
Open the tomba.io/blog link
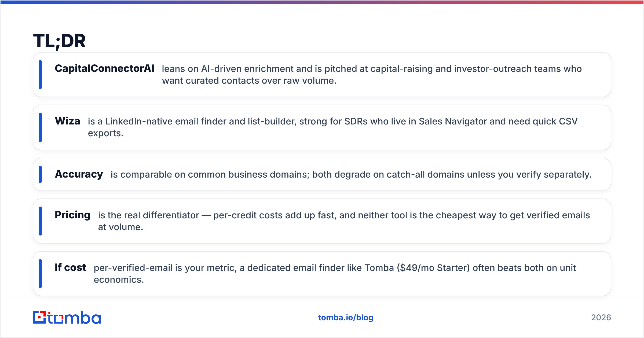point(346,318)
